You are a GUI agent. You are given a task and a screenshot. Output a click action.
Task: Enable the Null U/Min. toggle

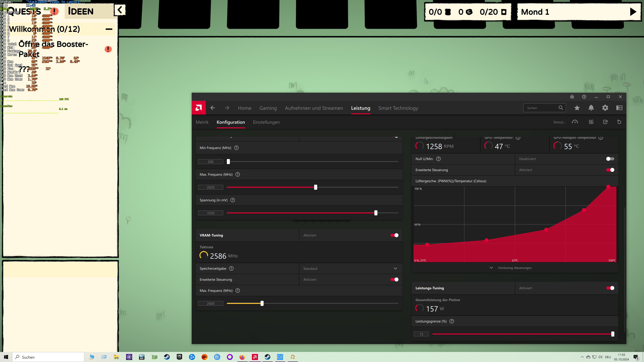point(610,159)
